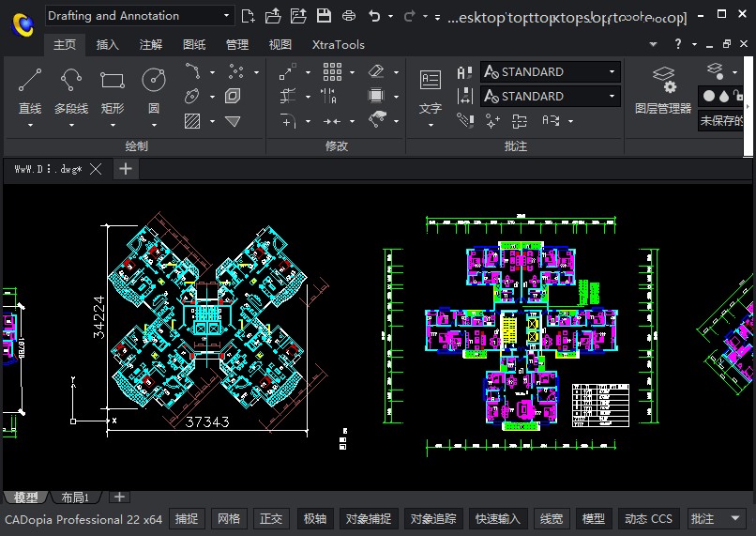Image resolution: width=756 pixels, height=536 pixels.
Task: Click the layer color circle icon
Action: click(709, 96)
